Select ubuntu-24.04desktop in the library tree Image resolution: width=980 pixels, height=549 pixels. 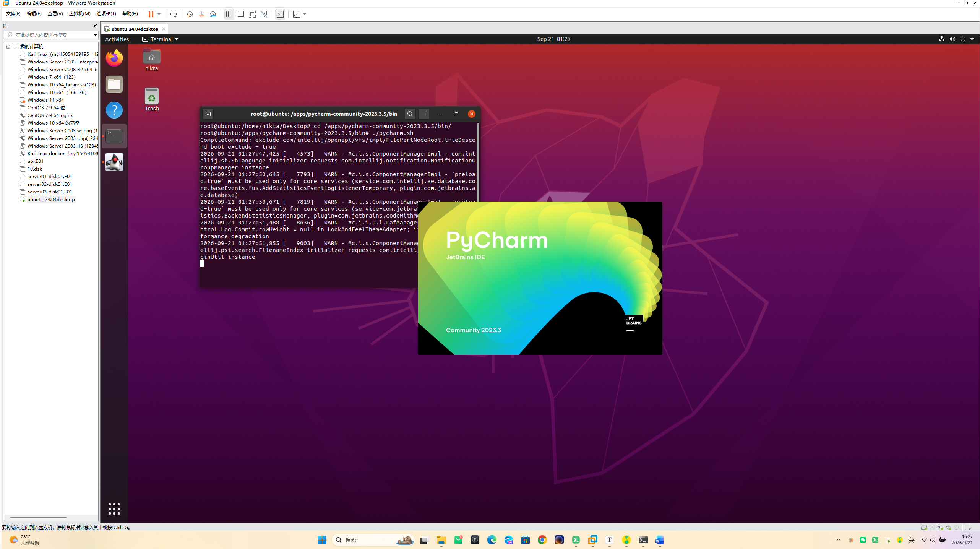click(48, 200)
